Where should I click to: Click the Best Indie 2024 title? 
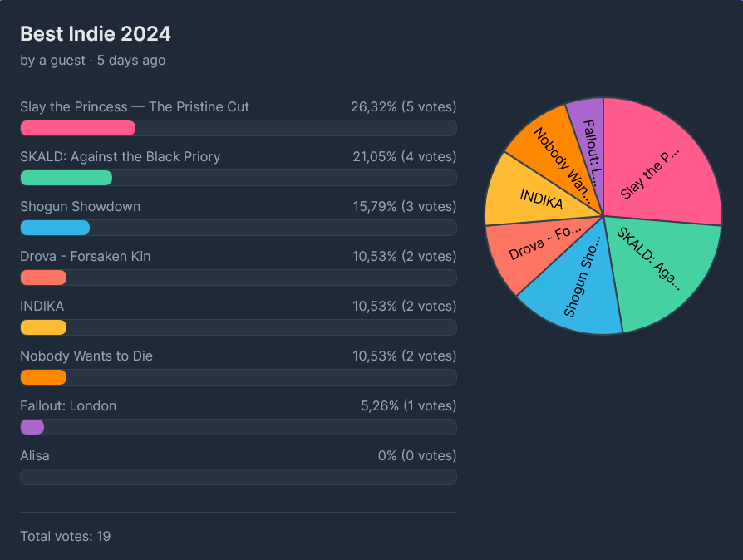(96, 34)
